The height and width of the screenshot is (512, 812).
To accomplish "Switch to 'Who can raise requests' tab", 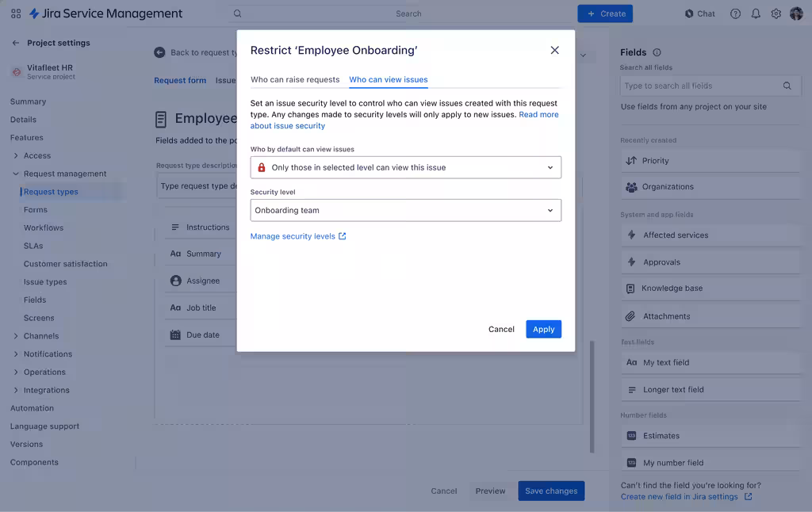I will [x=295, y=79].
